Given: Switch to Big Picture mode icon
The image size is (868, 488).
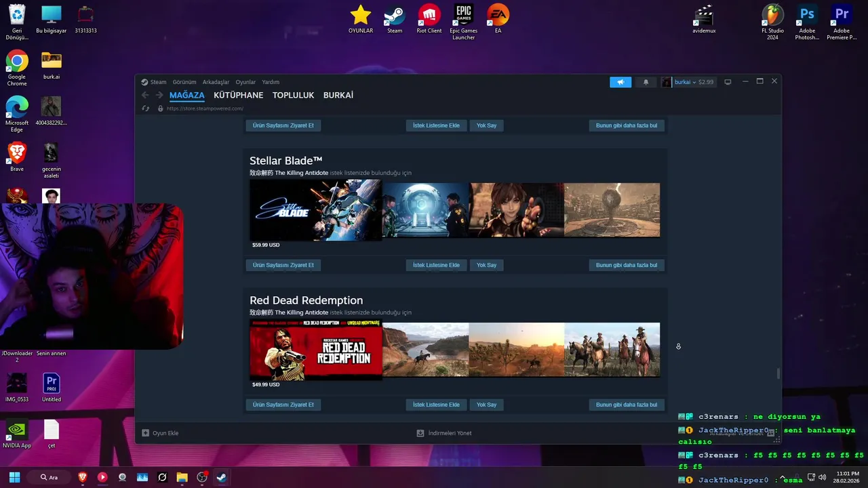Looking at the screenshot, I should coord(728,82).
